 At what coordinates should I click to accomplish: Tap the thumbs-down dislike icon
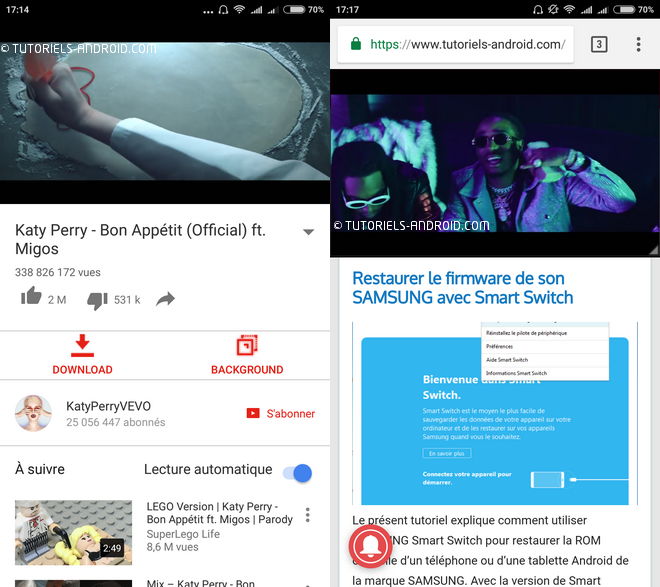pyautogui.click(x=97, y=301)
